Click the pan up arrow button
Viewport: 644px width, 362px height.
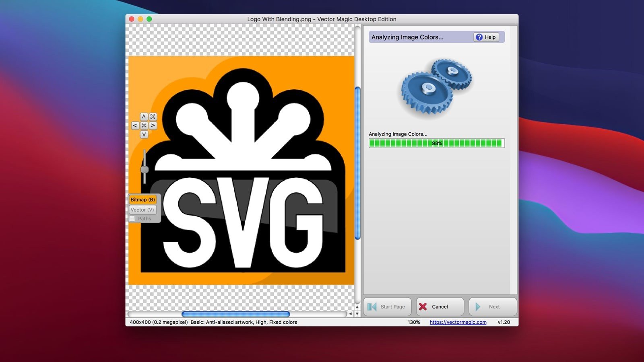click(x=144, y=117)
